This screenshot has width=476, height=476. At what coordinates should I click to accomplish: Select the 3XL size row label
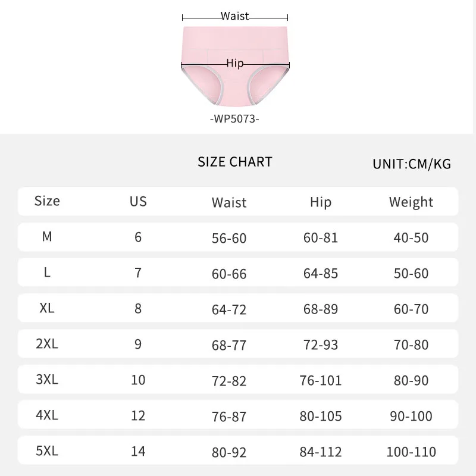point(47,380)
